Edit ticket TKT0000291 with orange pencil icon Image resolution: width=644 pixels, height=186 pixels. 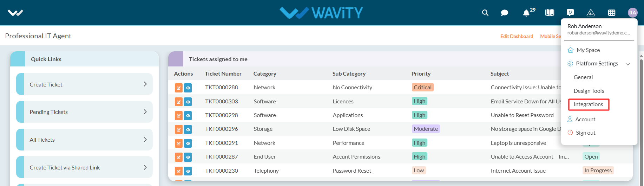click(x=178, y=143)
